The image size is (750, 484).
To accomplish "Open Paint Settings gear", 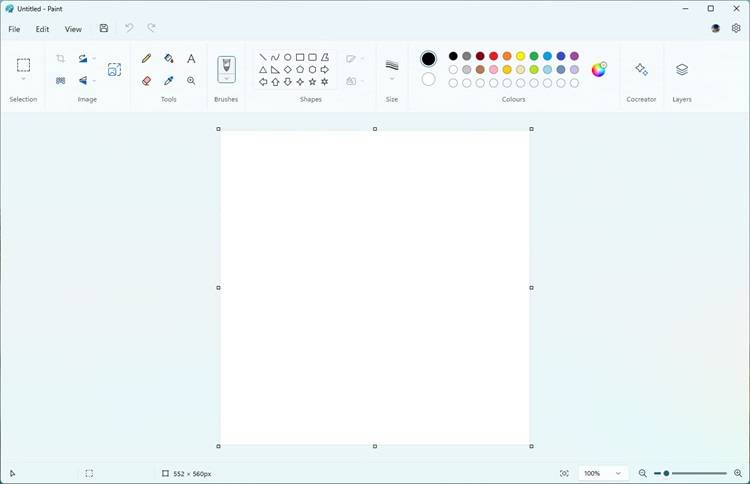I will [736, 28].
